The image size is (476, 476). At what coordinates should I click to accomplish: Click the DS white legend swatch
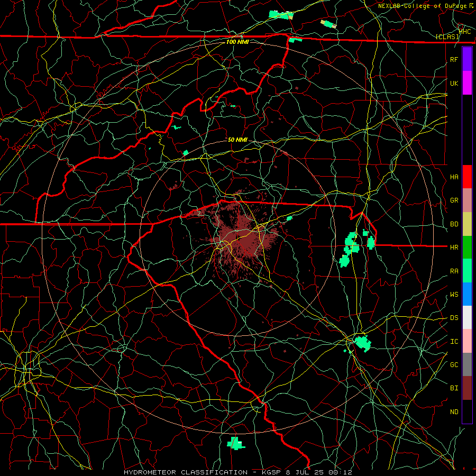(x=467, y=317)
